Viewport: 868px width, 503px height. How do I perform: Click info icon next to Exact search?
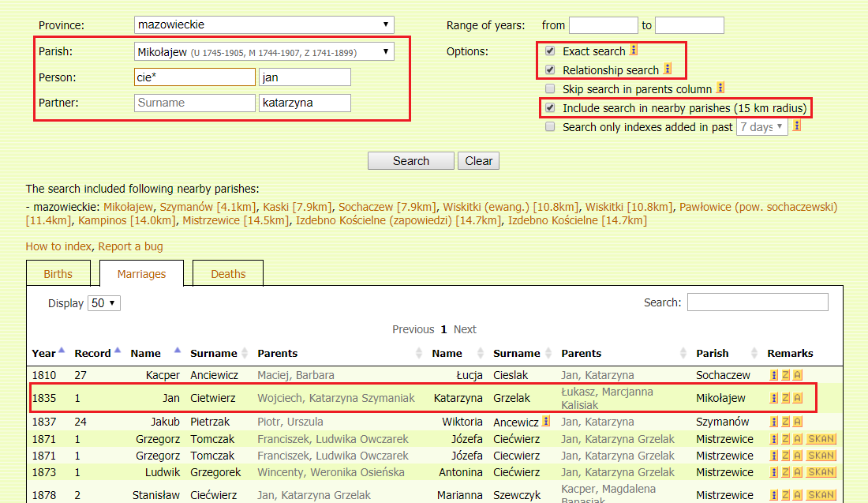click(x=634, y=51)
